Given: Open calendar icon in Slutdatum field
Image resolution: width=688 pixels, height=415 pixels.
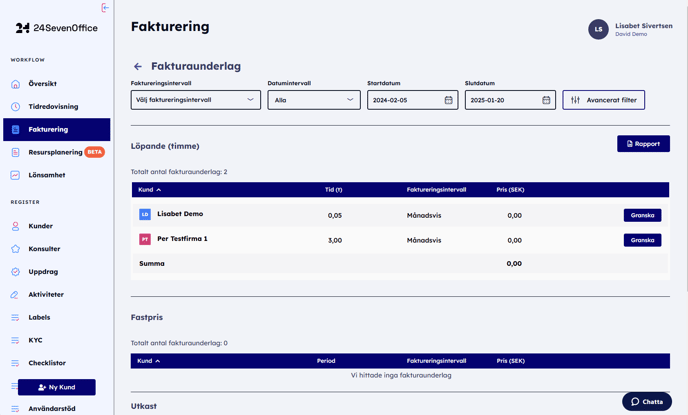Looking at the screenshot, I should pos(546,100).
